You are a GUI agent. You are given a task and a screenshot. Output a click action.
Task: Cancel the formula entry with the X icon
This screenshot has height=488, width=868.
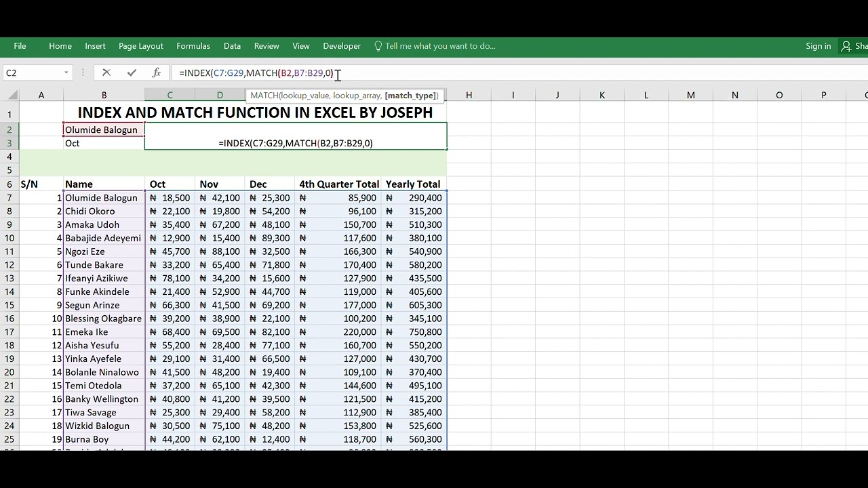[x=106, y=73]
